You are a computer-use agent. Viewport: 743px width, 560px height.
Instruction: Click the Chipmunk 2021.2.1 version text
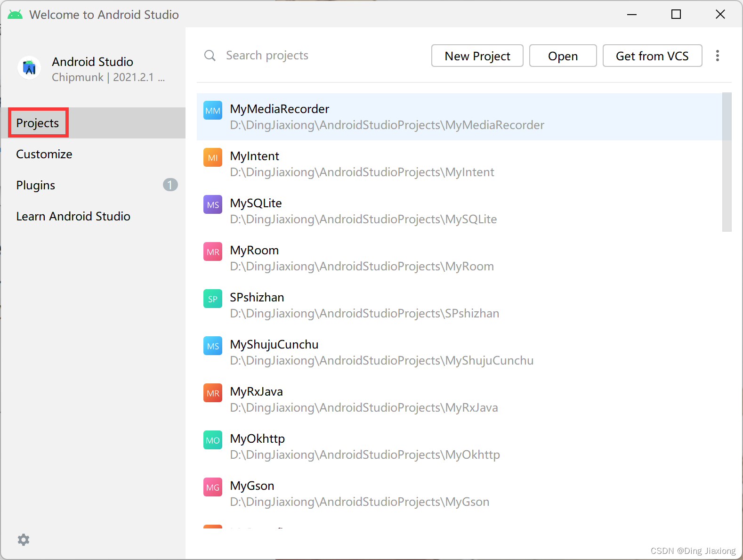click(108, 77)
